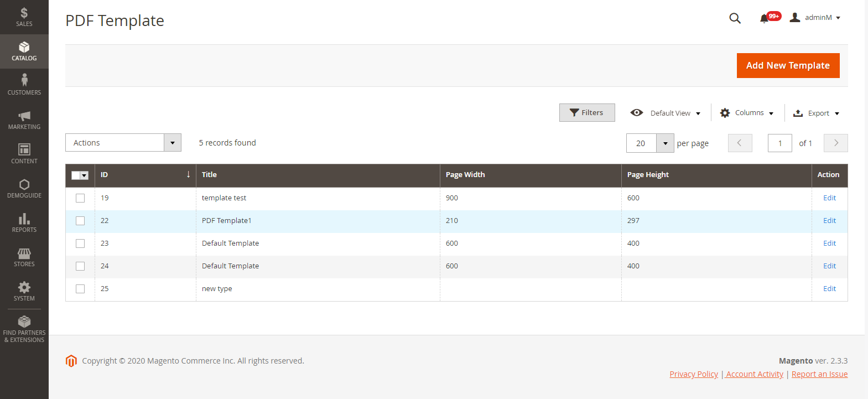Open the Reports bar chart icon
The image size is (868, 399).
[24, 219]
